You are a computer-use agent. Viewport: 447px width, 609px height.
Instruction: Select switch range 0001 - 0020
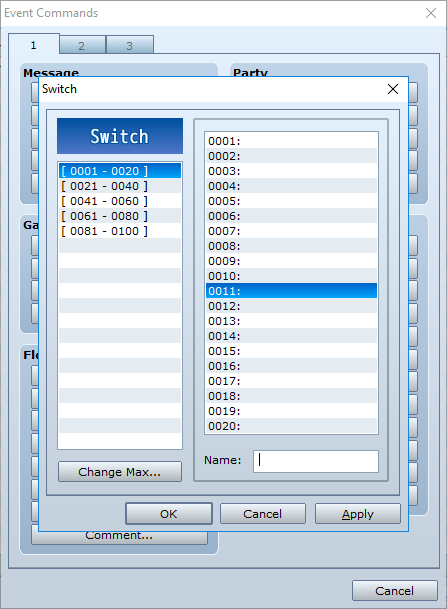tap(120, 171)
